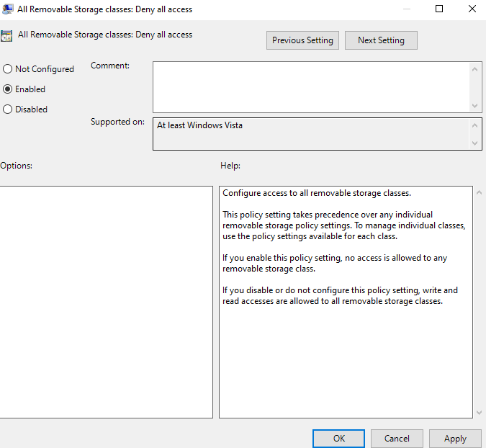Click the title bar window icon
The width and height of the screenshot is (486, 448).
pos(7,9)
